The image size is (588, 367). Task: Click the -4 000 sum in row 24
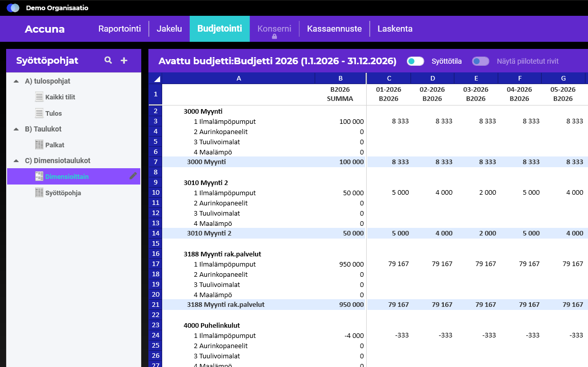[354, 335]
